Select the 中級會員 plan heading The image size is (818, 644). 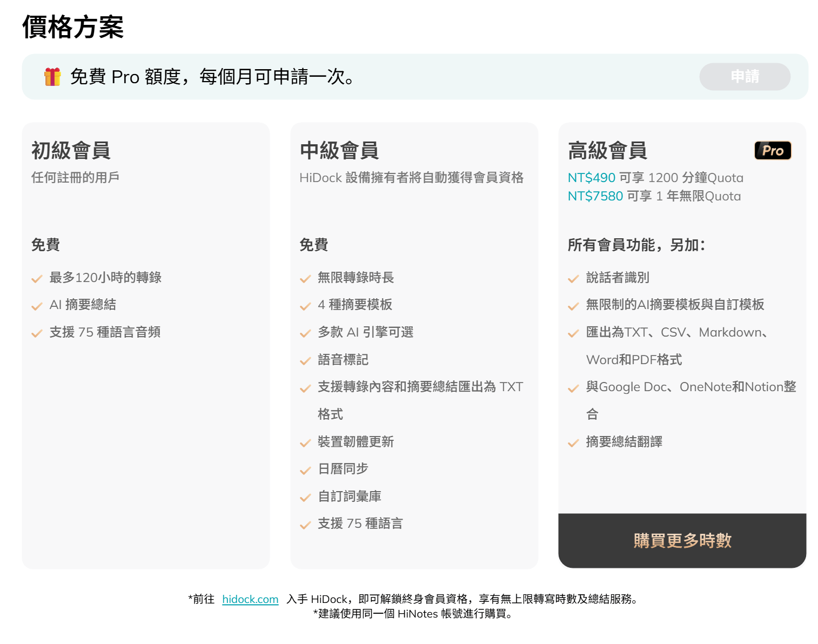(x=339, y=151)
